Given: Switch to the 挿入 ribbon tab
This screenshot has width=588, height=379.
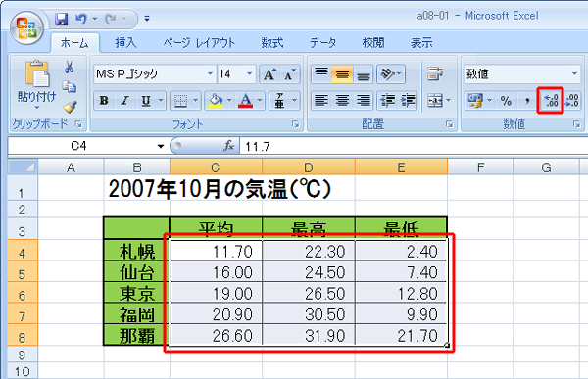Looking at the screenshot, I should pos(125,43).
